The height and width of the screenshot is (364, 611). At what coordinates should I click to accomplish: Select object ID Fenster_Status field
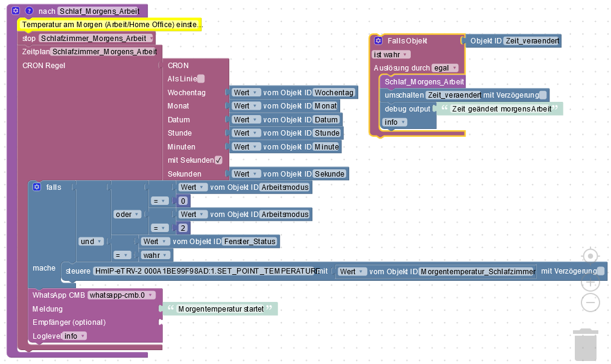pyautogui.click(x=250, y=242)
